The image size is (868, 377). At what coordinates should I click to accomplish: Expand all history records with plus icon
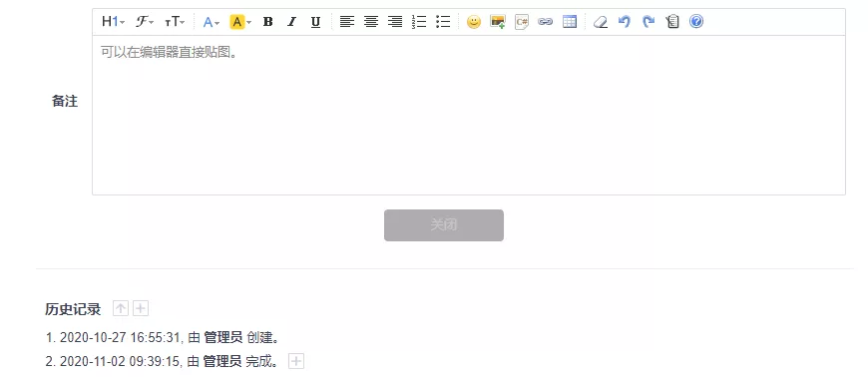[141, 308]
